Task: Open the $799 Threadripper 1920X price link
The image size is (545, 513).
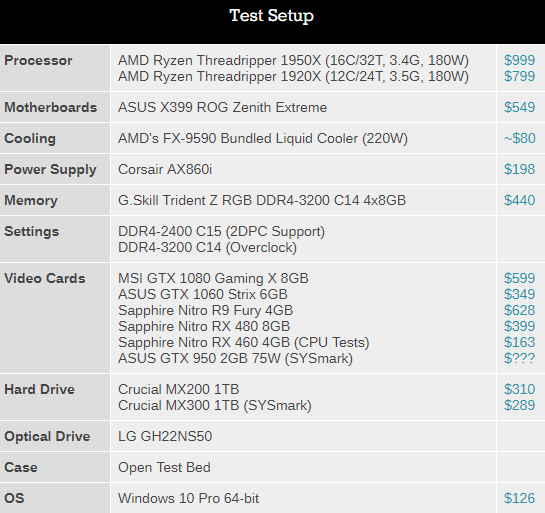Action: click(519, 76)
